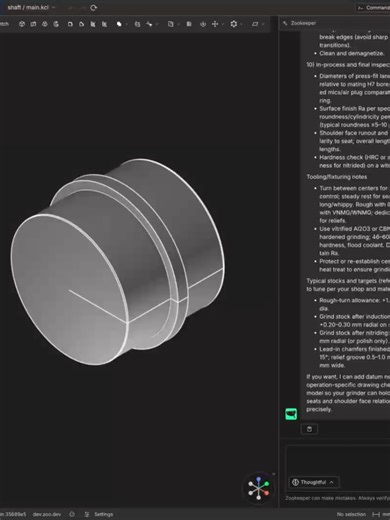Click the dev.zoo.dev status bar entry
The width and height of the screenshot is (390, 520).
pyautogui.click(x=47, y=514)
